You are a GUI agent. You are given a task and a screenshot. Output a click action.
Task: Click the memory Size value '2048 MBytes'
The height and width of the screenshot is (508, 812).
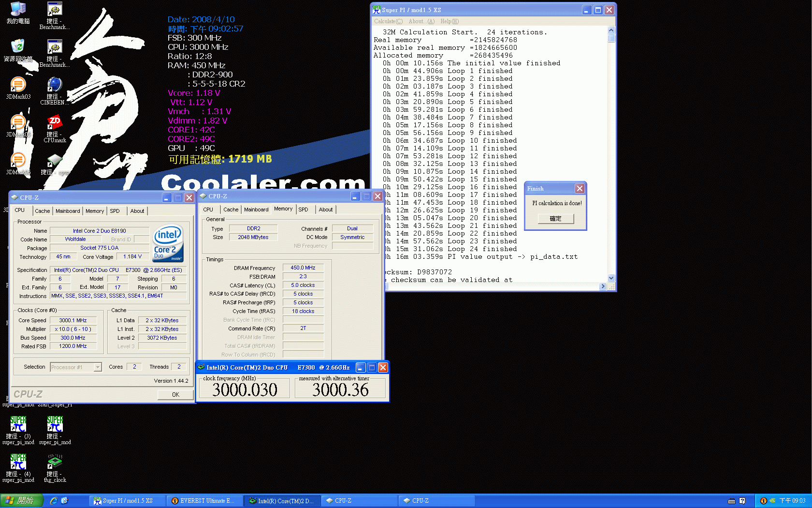pos(253,237)
